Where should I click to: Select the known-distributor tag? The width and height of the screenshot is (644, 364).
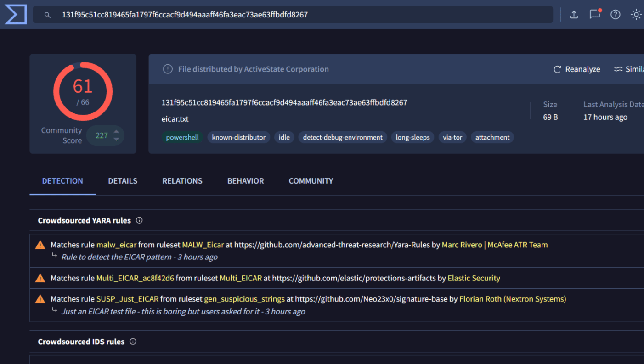[x=239, y=137]
